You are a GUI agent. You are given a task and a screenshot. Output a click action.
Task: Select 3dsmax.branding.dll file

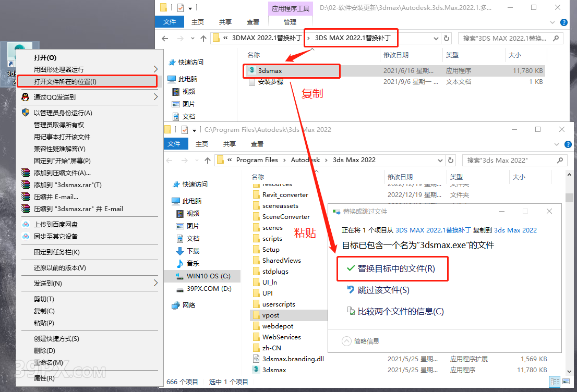click(x=293, y=359)
